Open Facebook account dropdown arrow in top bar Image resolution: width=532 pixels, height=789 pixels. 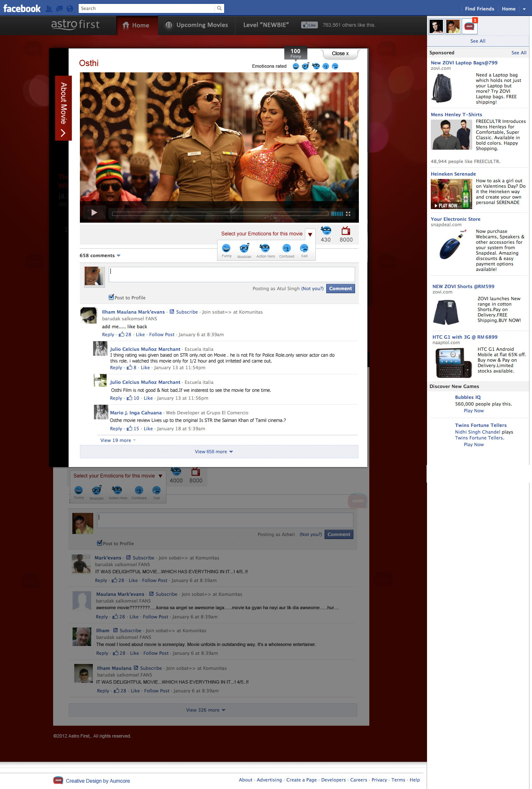[524, 9]
